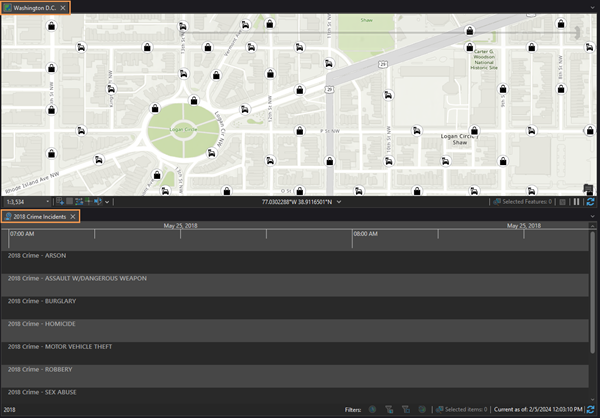This screenshot has height=418, width=600.
Task: Open the coordinate display units dropdown
Action: 340,202
